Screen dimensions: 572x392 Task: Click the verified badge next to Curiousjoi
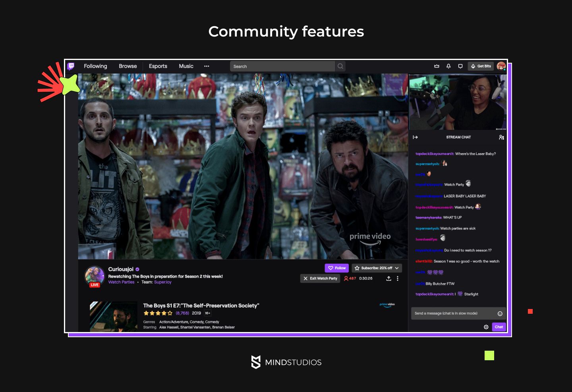point(137,269)
